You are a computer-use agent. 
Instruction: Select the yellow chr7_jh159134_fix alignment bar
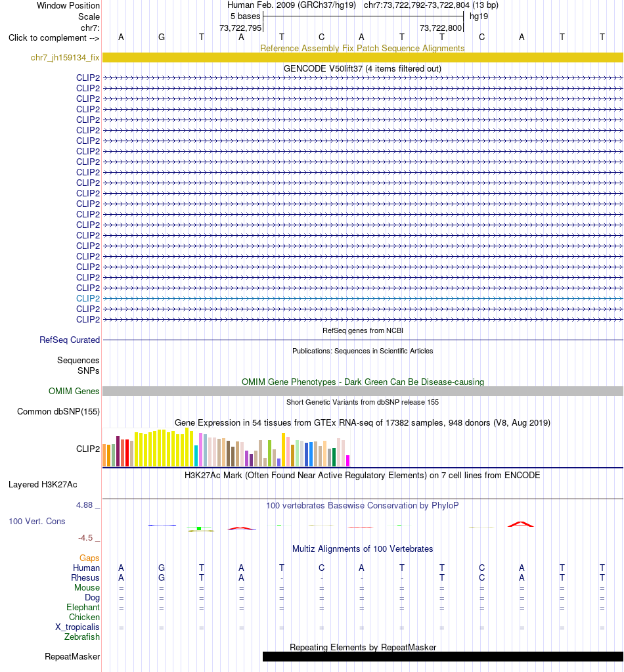pos(363,57)
